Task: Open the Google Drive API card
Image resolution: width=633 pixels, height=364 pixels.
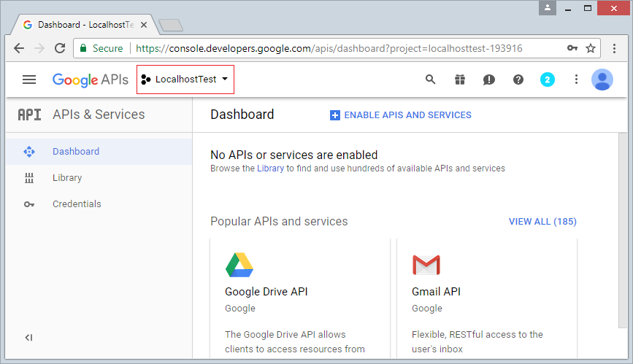Action: (x=300, y=298)
